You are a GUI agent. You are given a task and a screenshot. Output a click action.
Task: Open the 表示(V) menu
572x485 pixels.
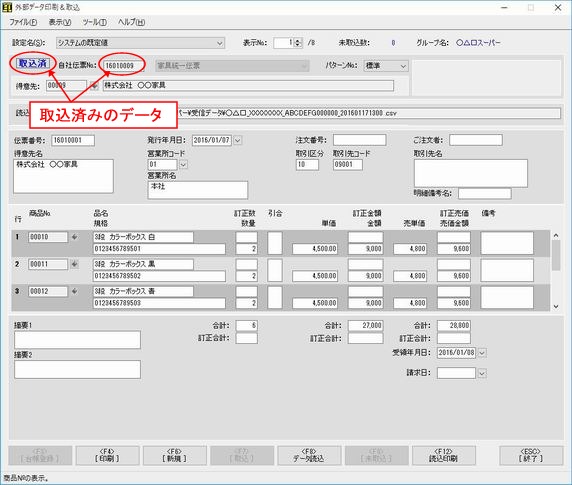(x=60, y=22)
